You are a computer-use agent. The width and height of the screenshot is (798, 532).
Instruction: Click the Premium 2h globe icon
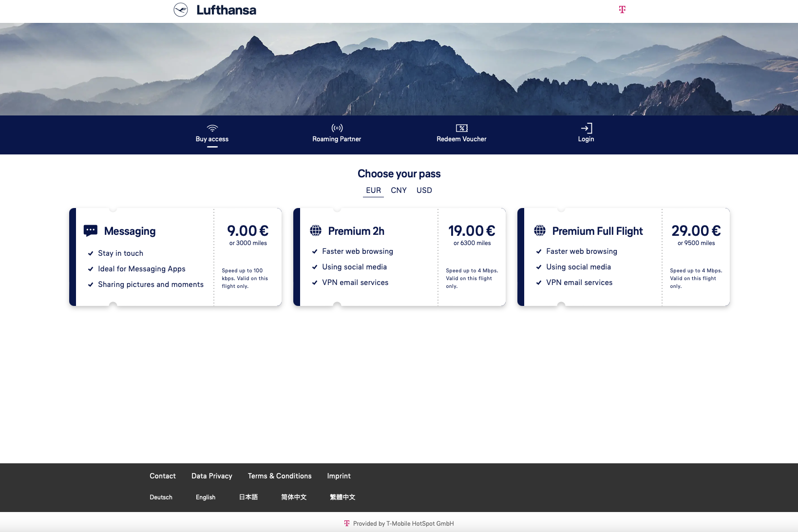(316, 231)
